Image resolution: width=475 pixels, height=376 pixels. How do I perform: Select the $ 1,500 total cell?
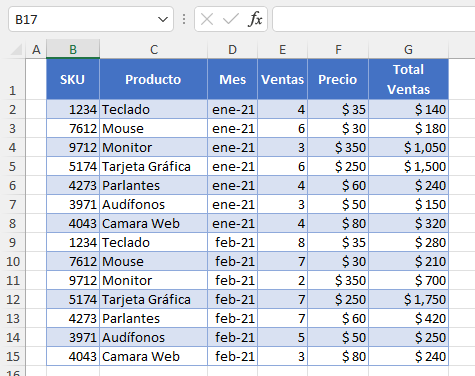click(x=408, y=166)
